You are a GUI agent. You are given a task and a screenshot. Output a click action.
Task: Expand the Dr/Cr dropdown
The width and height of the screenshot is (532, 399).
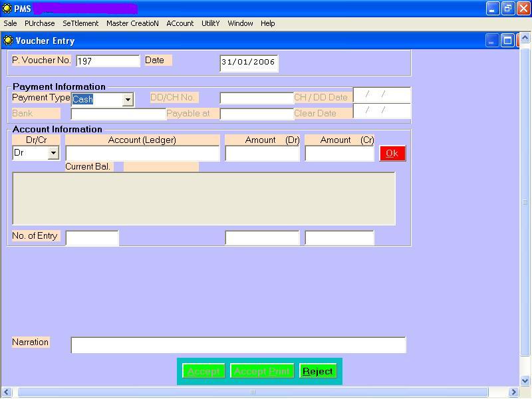[53, 153]
